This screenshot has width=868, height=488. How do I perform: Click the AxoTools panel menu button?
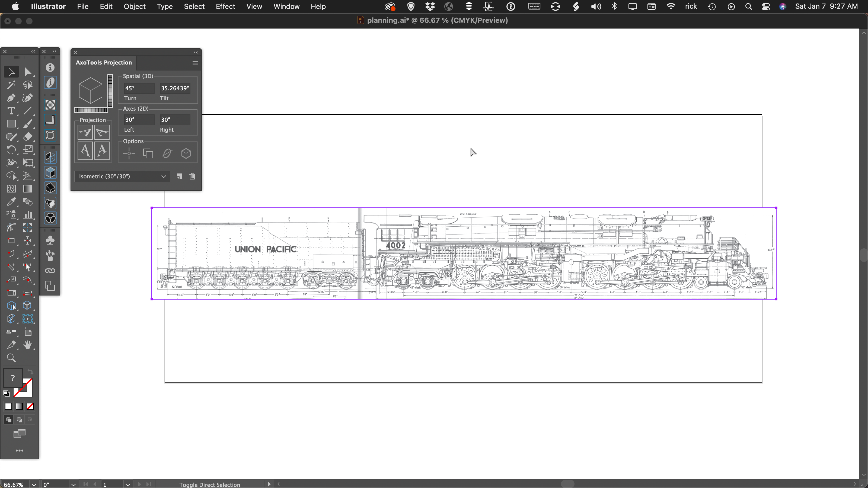[196, 63]
